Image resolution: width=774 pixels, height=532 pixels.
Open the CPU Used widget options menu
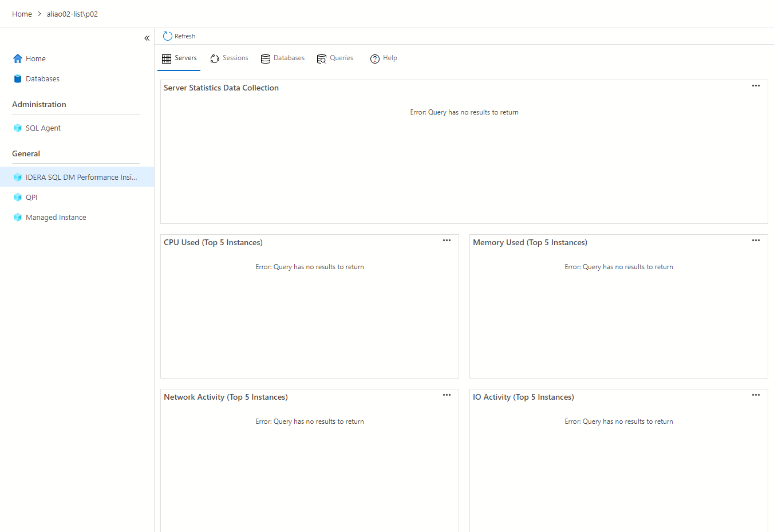pos(447,240)
